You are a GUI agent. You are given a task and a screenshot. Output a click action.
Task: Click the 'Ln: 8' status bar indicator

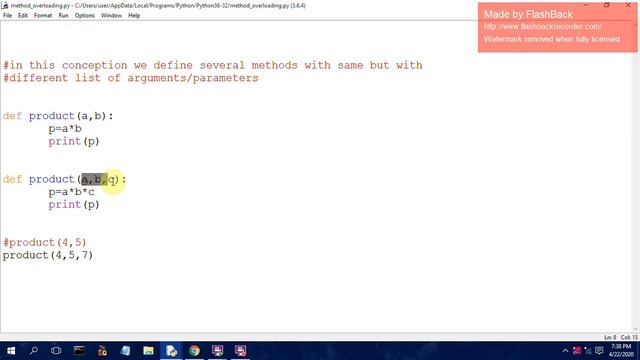click(610, 338)
